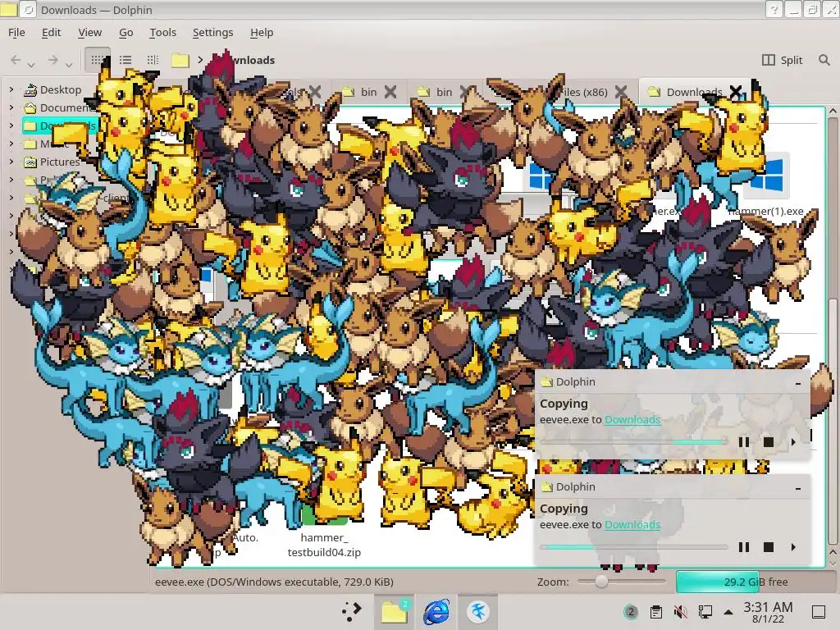The width and height of the screenshot is (840, 630).
Task: Toggle the Split view button
Action: 782,60
